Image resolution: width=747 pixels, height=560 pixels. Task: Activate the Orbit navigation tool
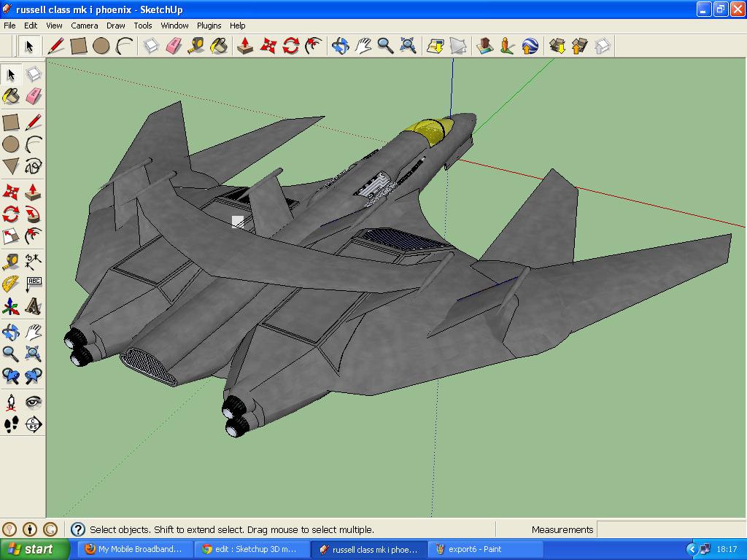(x=340, y=46)
